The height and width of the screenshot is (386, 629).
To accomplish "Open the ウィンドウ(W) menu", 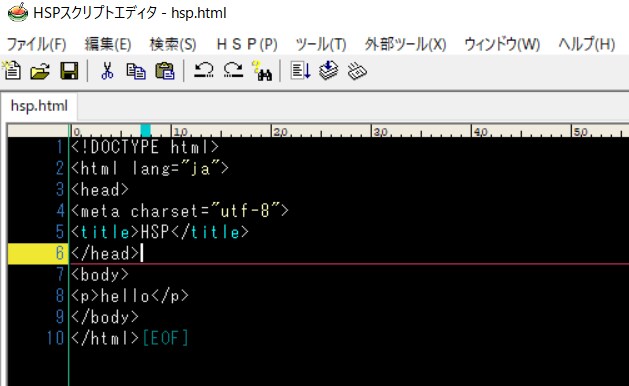I will (502, 44).
